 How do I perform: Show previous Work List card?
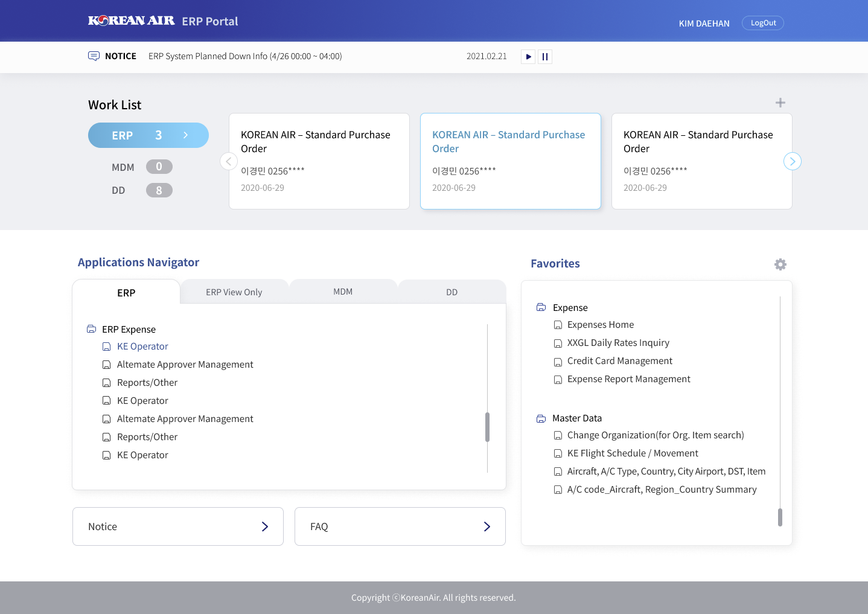click(229, 161)
